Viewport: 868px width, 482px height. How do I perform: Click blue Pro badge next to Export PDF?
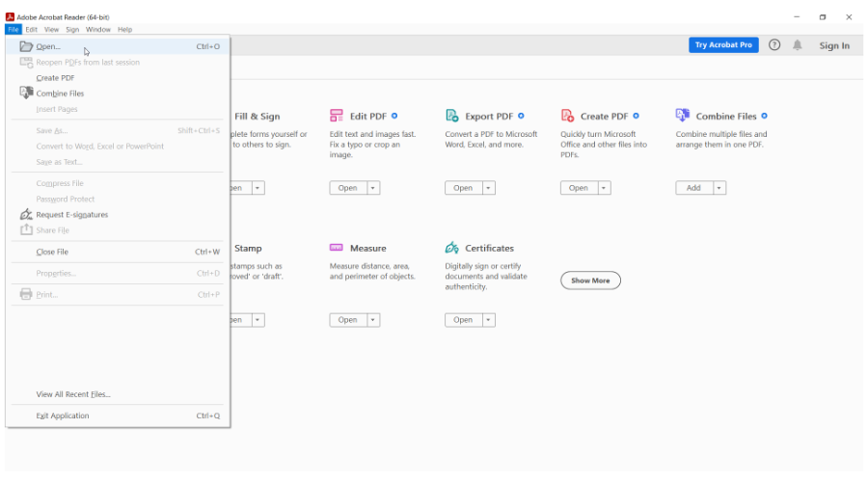pyautogui.click(x=521, y=116)
